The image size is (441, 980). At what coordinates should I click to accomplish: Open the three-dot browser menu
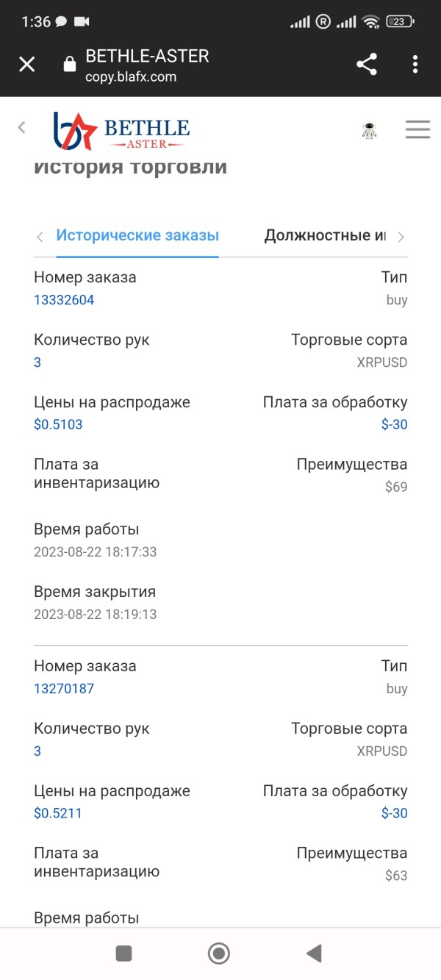(x=415, y=65)
